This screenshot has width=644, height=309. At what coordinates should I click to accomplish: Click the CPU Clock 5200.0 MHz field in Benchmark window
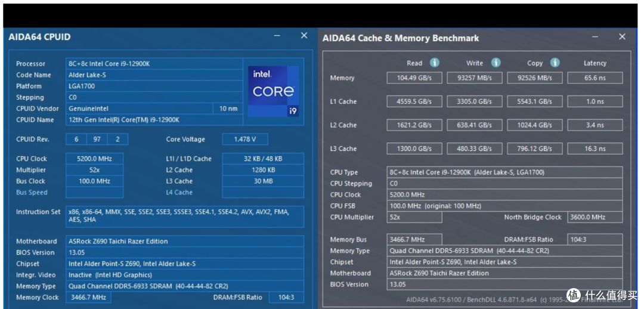[x=505, y=194]
